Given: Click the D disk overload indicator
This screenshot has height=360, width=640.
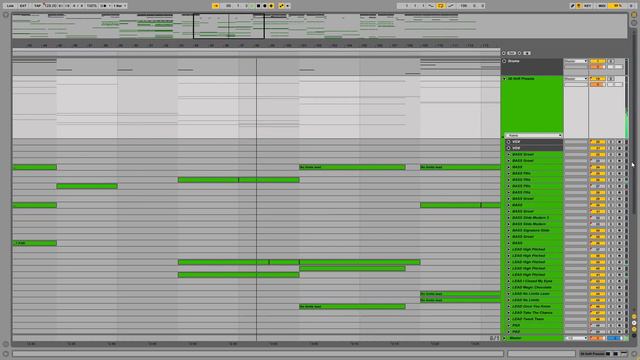Looking at the screenshot, I should (631, 6).
